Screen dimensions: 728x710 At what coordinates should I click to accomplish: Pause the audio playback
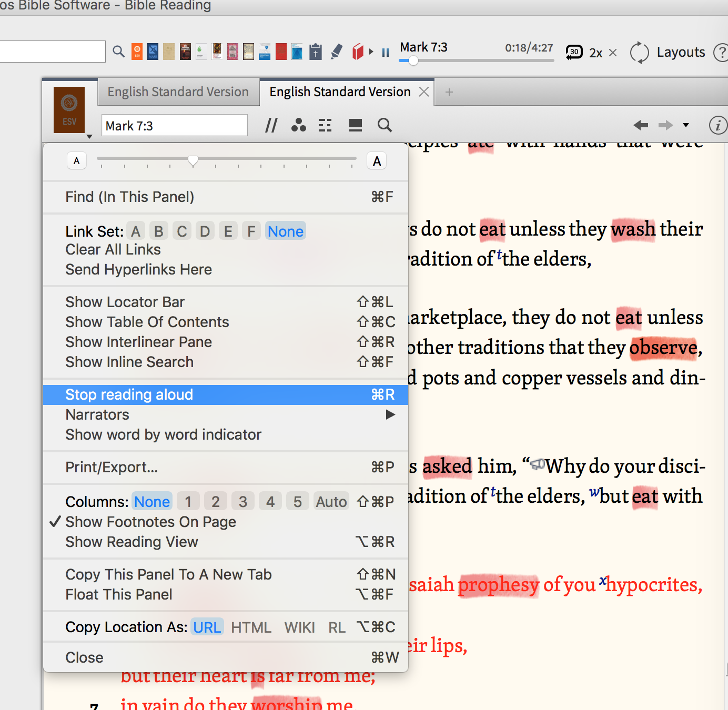click(x=386, y=53)
